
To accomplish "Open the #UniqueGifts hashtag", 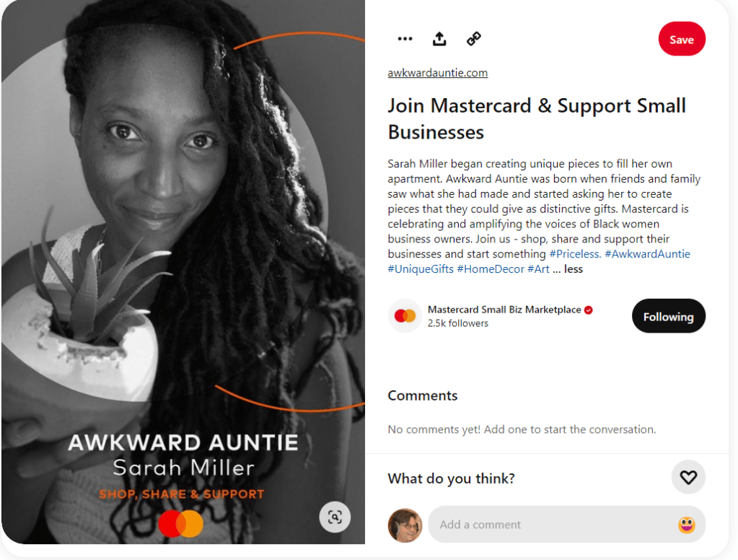I will 421,269.
